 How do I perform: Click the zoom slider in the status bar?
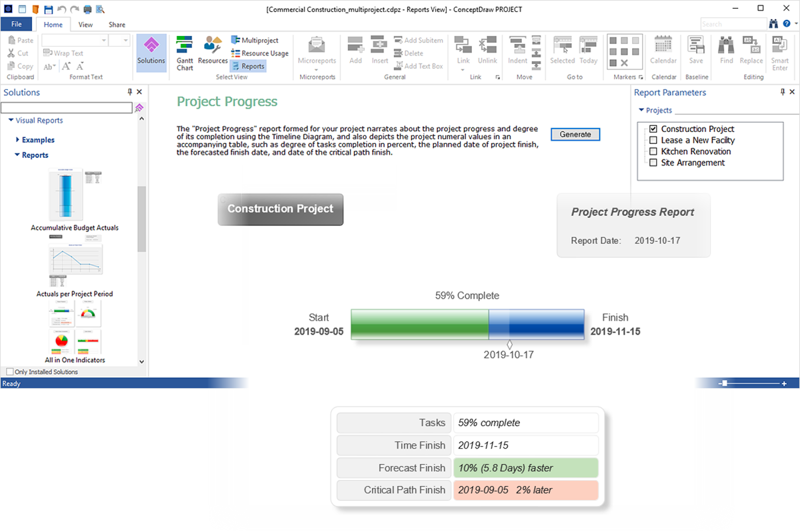point(725,383)
